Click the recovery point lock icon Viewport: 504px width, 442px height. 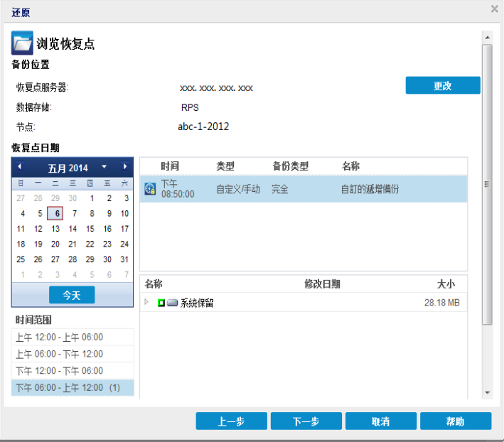pyautogui.click(x=150, y=189)
